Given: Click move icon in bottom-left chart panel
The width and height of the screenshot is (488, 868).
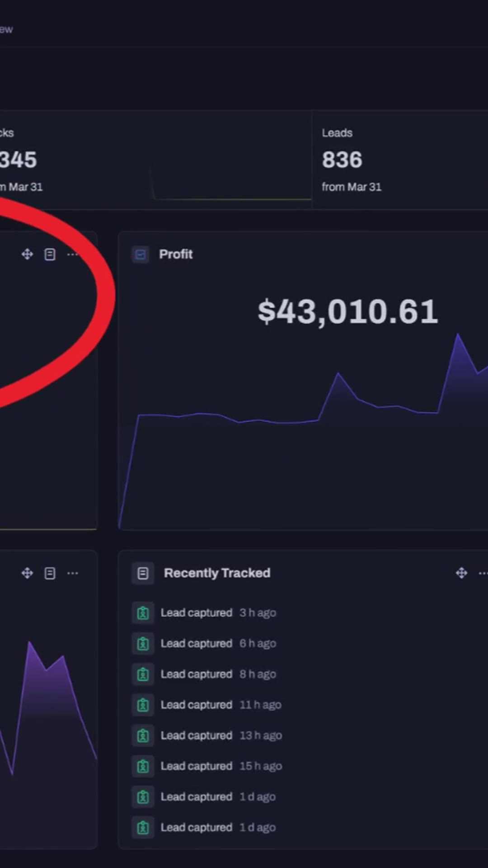Looking at the screenshot, I should tap(27, 573).
